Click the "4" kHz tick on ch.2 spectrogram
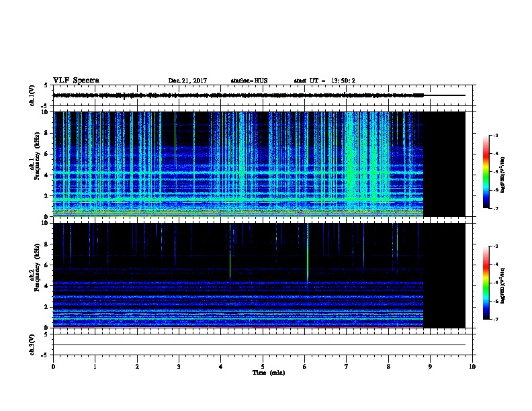 coord(46,286)
